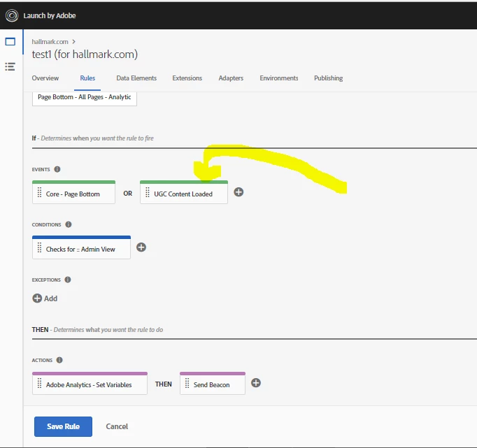This screenshot has width=477, height=448.
Task: Click the drag handle on UGC Content Loaded
Action: 148,192
